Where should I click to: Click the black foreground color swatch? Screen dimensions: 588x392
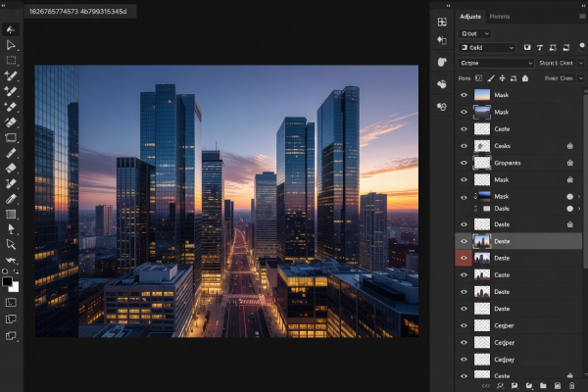point(7,281)
